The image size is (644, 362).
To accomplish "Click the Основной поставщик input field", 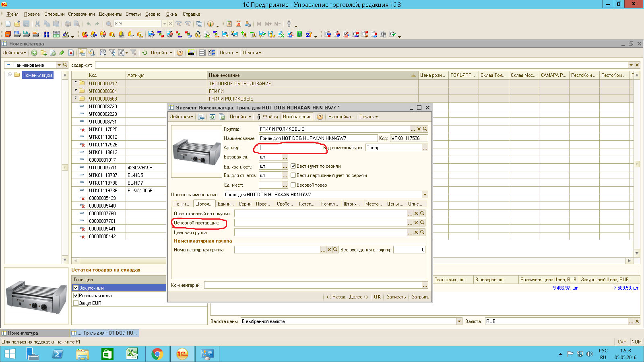I will coord(321,222).
